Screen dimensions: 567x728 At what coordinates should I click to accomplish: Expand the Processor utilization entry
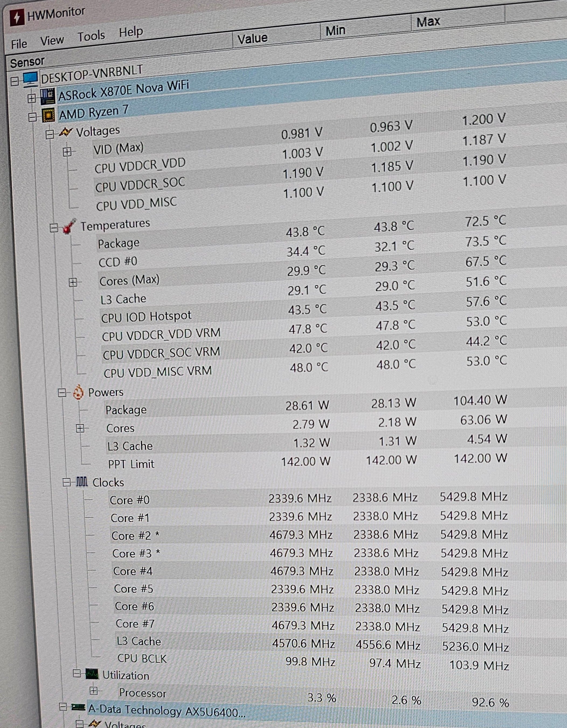tap(94, 690)
